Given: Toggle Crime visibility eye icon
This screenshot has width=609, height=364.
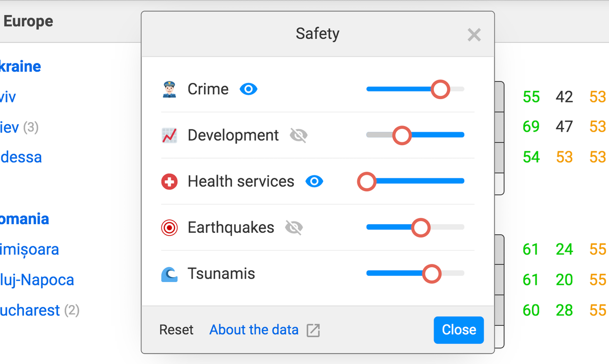Looking at the screenshot, I should pos(248,89).
